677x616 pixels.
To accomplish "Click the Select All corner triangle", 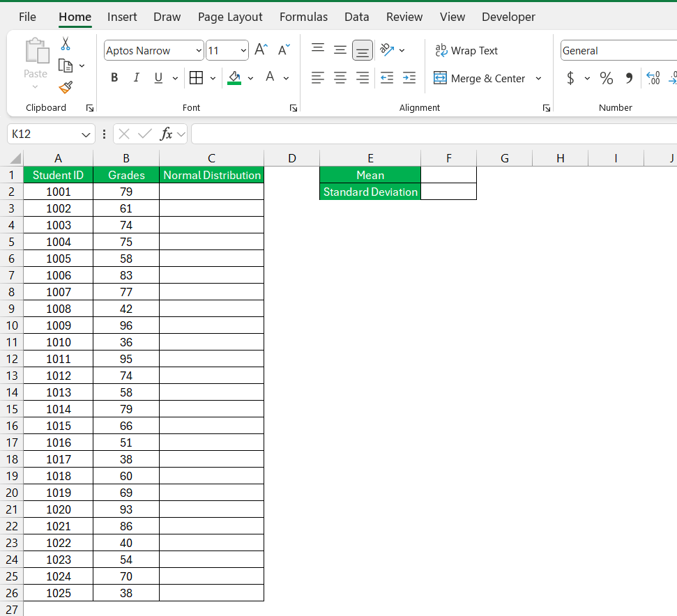I will [x=15, y=159].
